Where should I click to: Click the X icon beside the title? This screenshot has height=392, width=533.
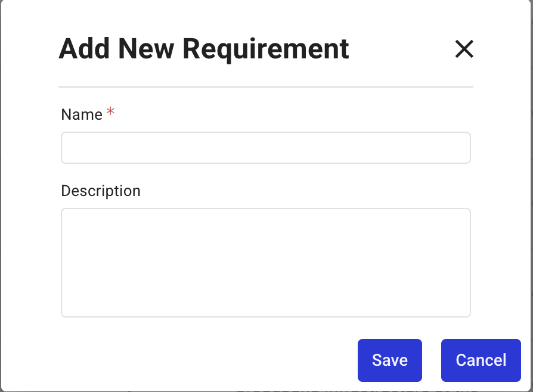464,49
